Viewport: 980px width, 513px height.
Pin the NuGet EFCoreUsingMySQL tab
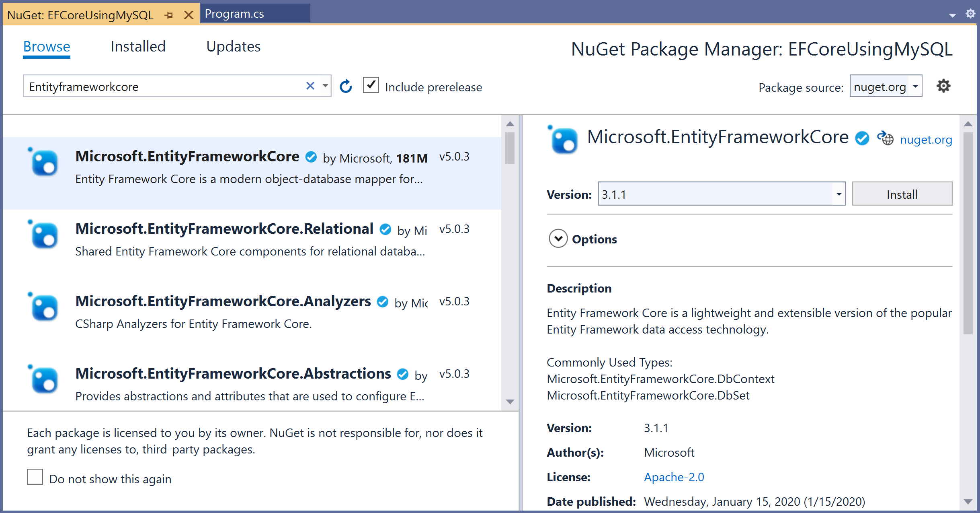coord(169,15)
